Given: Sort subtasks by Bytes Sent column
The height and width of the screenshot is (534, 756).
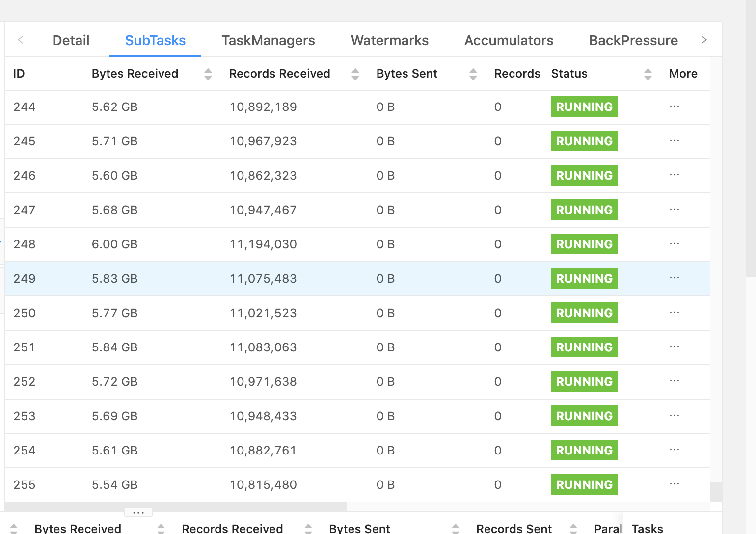Looking at the screenshot, I should point(473,74).
